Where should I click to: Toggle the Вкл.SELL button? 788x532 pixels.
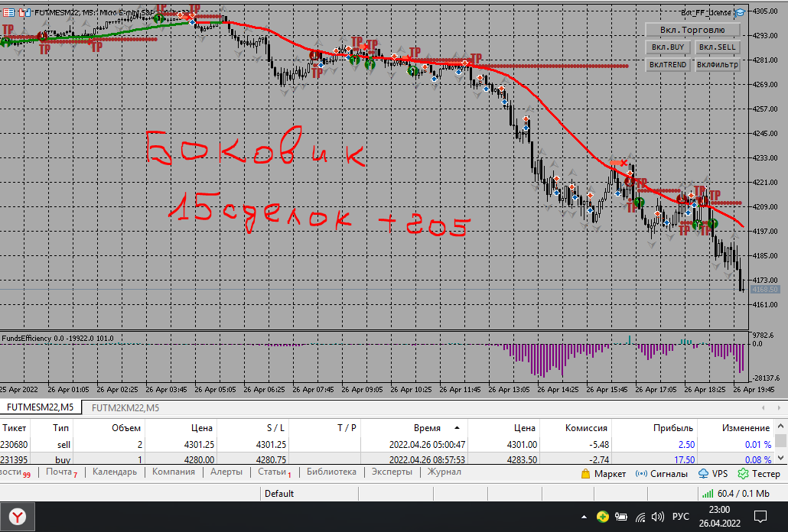(x=717, y=47)
